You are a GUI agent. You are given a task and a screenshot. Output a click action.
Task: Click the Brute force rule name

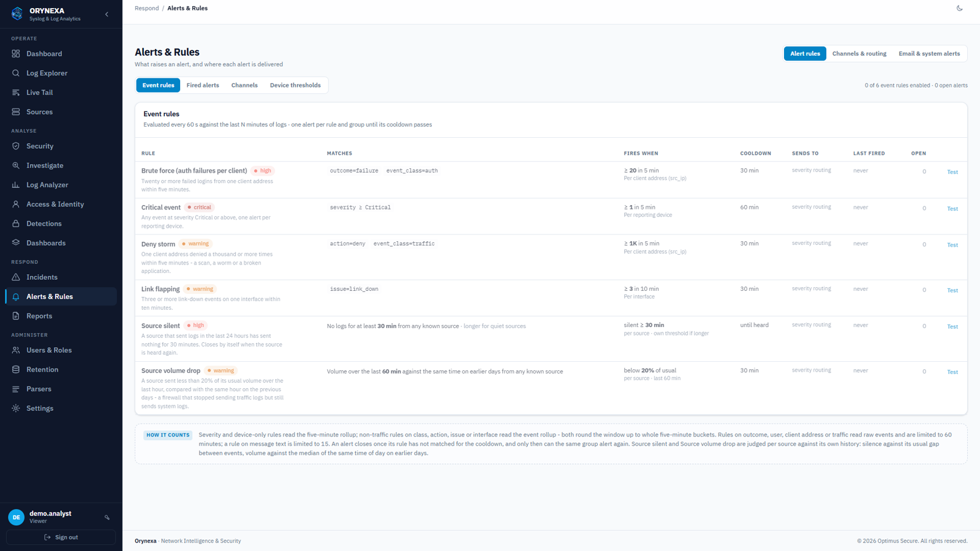tap(194, 171)
